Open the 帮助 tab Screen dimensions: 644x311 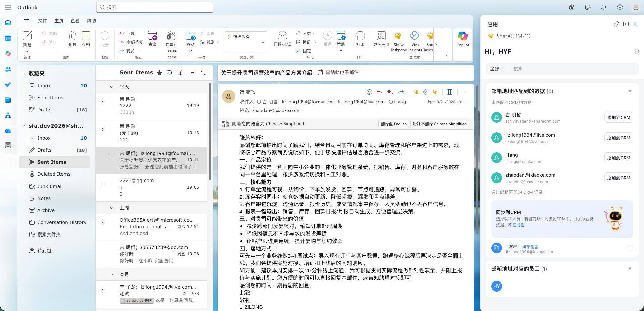pyautogui.click(x=91, y=21)
